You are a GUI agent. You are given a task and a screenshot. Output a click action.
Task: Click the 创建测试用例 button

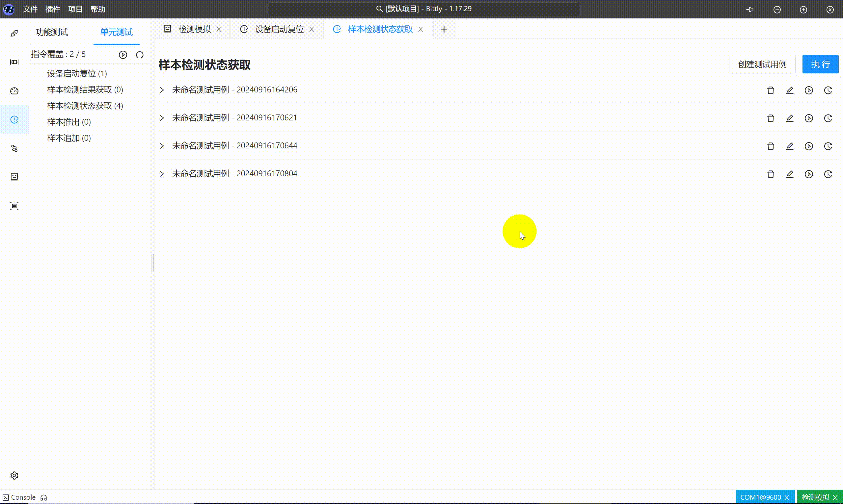pos(762,64)
